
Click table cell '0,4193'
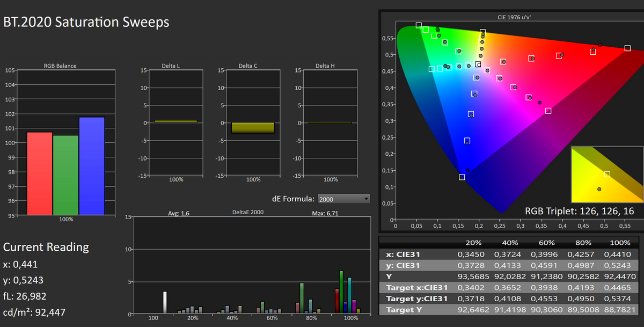[x=581, y=287]
